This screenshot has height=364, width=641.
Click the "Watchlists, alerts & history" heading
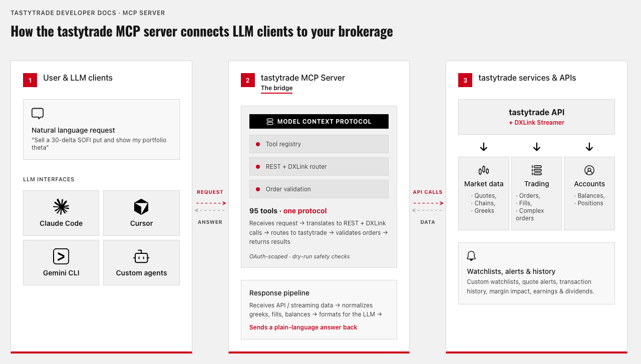coord(511,271)
